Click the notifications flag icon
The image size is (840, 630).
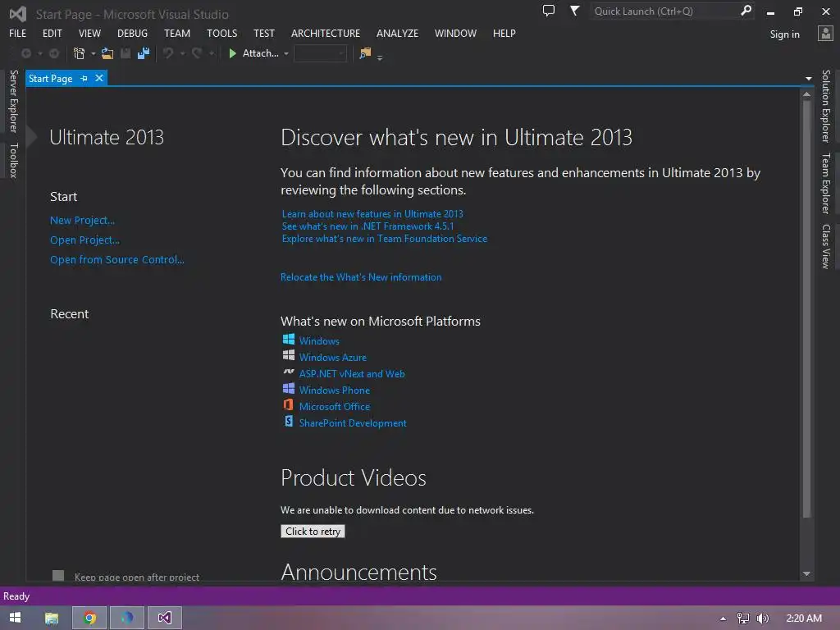(x=574, y=11)
